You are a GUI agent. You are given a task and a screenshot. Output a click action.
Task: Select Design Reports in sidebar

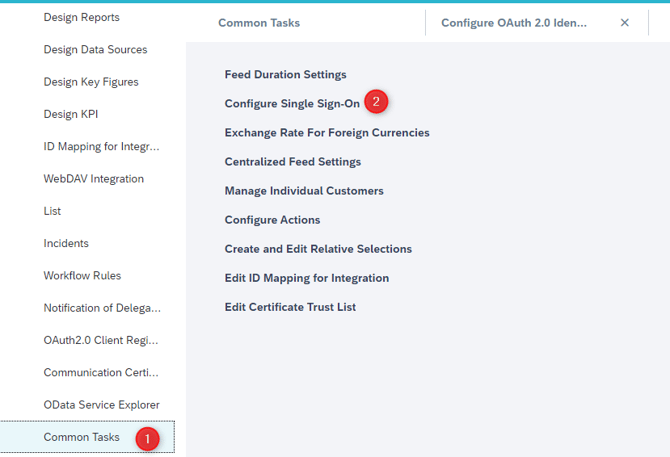tap(81, 18)
